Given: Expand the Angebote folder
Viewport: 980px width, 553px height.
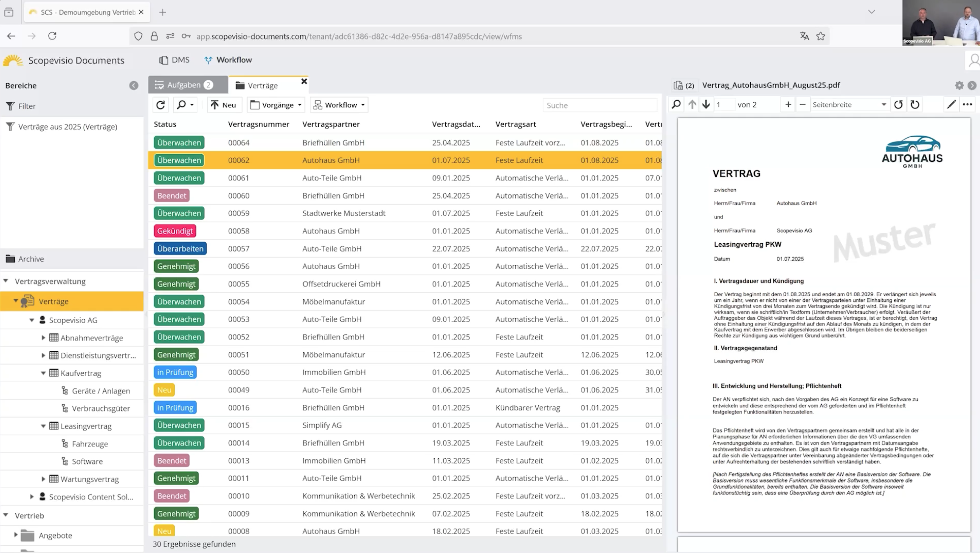Looking at the screenshot, I should 15,535.
